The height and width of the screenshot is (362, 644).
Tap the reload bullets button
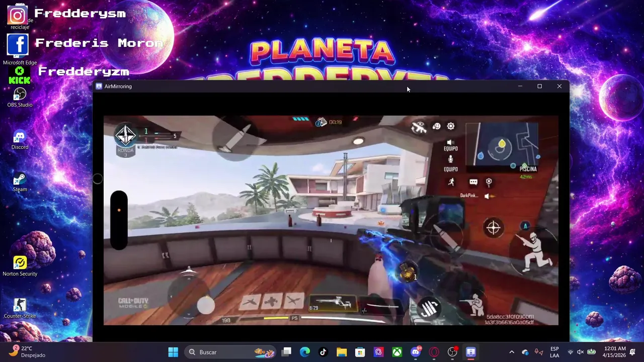point(429,308)
